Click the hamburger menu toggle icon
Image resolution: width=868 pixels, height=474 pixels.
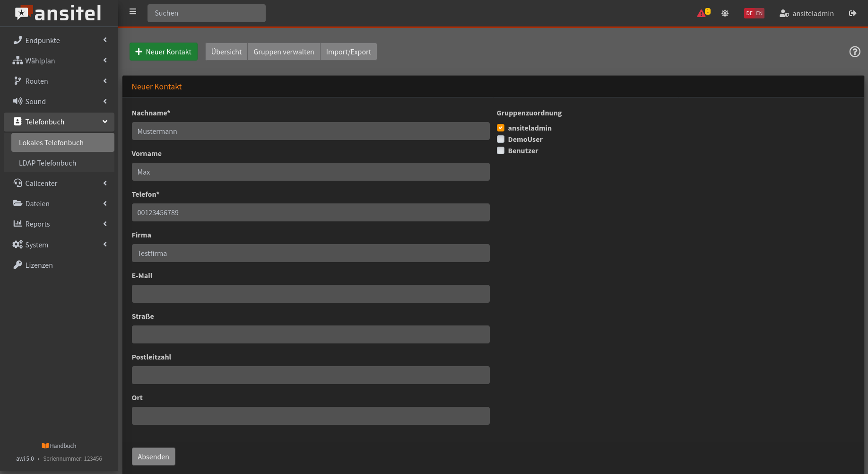(x=133, y=12)
